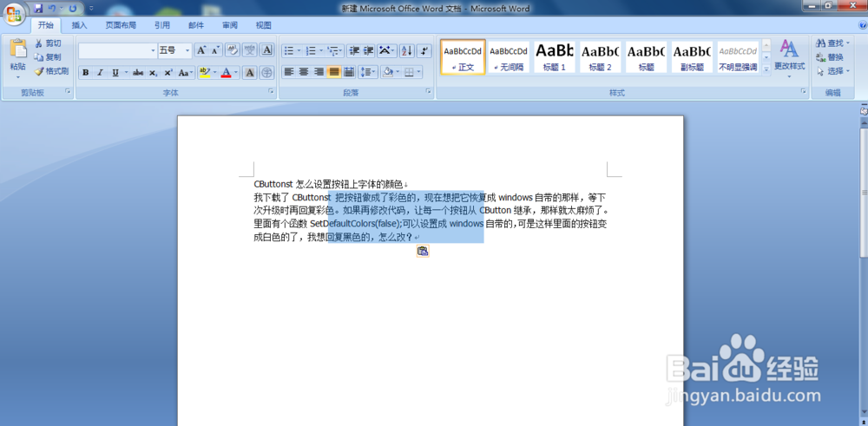The width and height of the screenshot is (868, 426).
Task: Click the paste options smart tag below text
Action: coord(423,251)
